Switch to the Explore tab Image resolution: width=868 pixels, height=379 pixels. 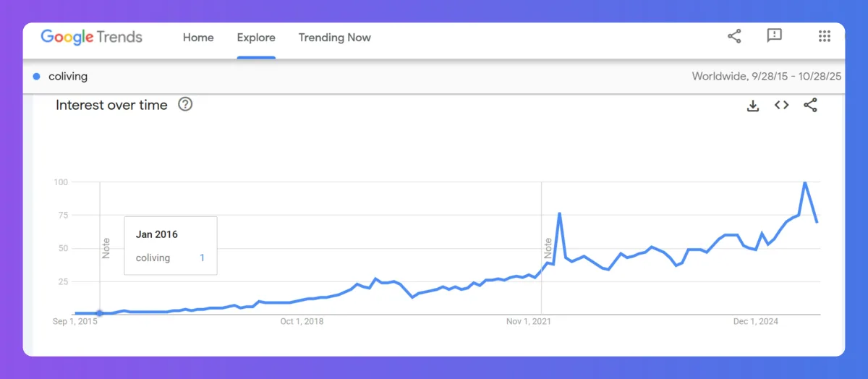tap(256, 38)
